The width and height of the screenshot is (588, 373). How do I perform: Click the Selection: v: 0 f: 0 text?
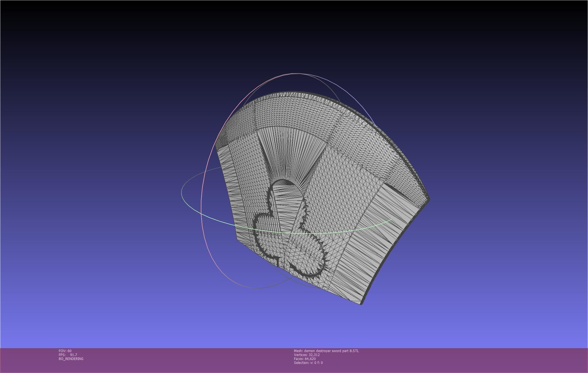point(308,363)
